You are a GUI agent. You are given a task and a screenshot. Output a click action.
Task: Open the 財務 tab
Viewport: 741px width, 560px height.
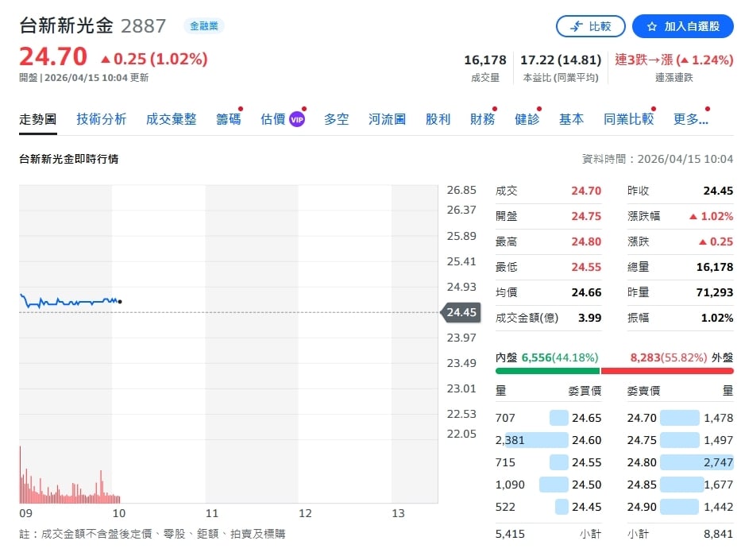(x=482, y=119)
